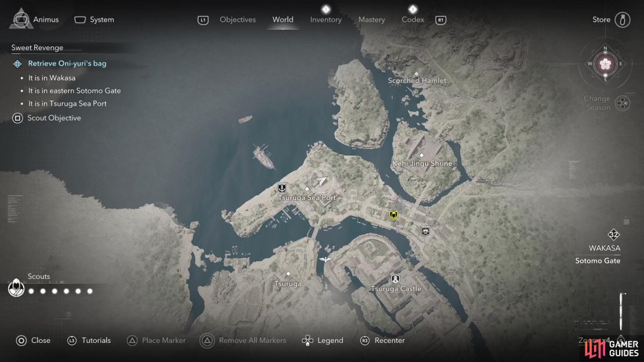Select the harbor anchor icon near Tsuruga Sea Port
The height and width of the screenshot is (362, 644).
tap(282, 188)
